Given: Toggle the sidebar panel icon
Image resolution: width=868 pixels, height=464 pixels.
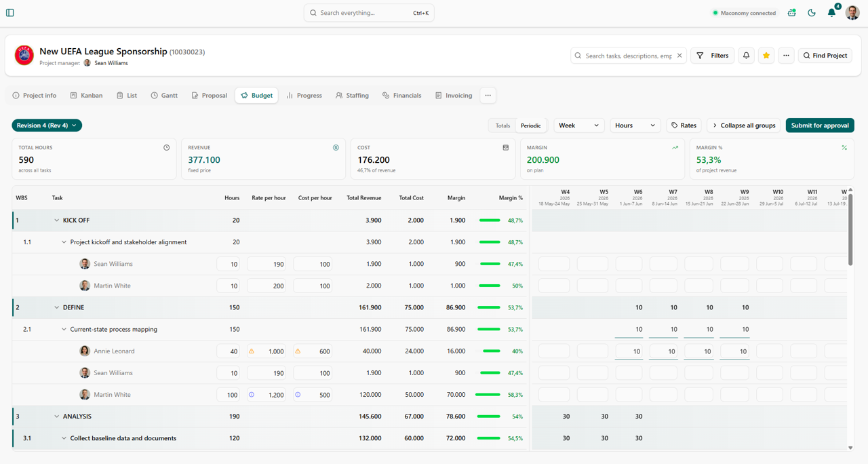Looking at the screenshot, I should [10, 13].
